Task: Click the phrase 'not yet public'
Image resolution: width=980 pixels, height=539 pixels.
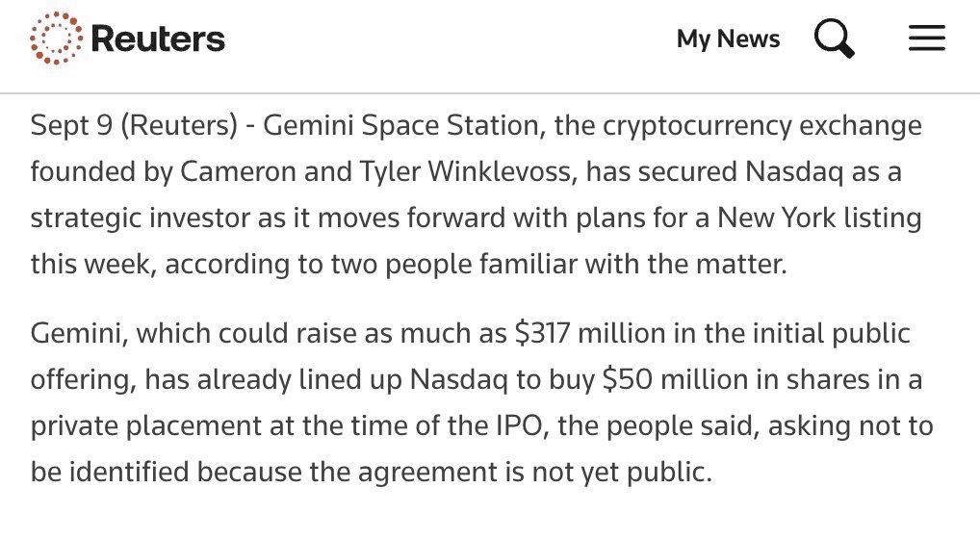Action: tap(621, 473)
